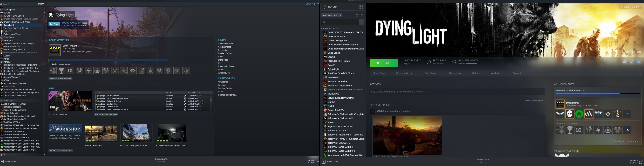Select the orange diamond question-mark achievement icon
Screen dimensions: 644x166
(608, 114)
